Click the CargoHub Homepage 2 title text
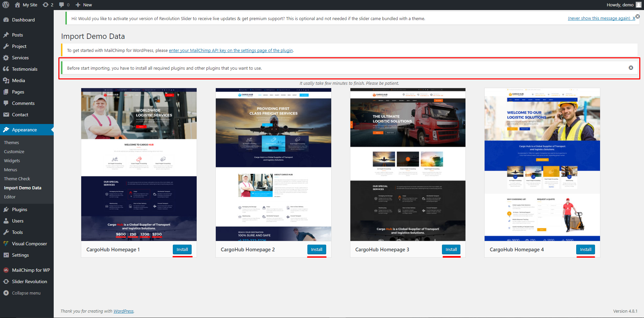The width and height of the screenshot is (644, 318). pyautogui.click(x=248, y=249)
